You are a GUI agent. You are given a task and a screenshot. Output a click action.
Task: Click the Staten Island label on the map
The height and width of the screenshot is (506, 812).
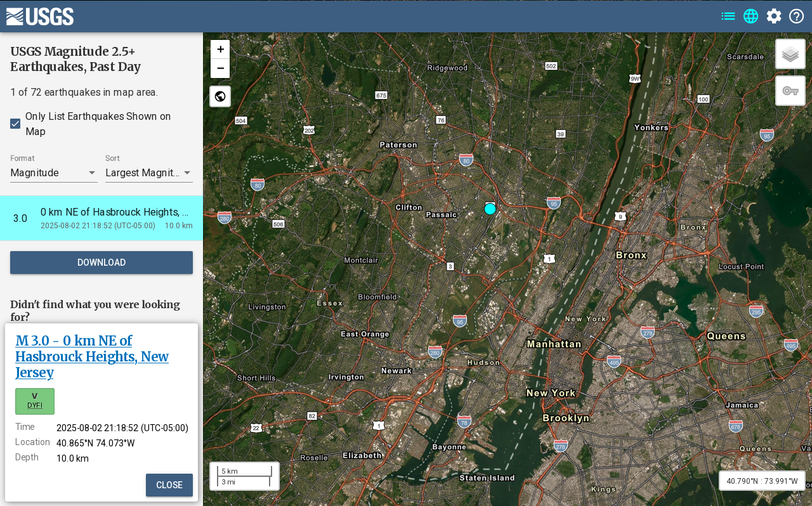click(x=487, y=478)
